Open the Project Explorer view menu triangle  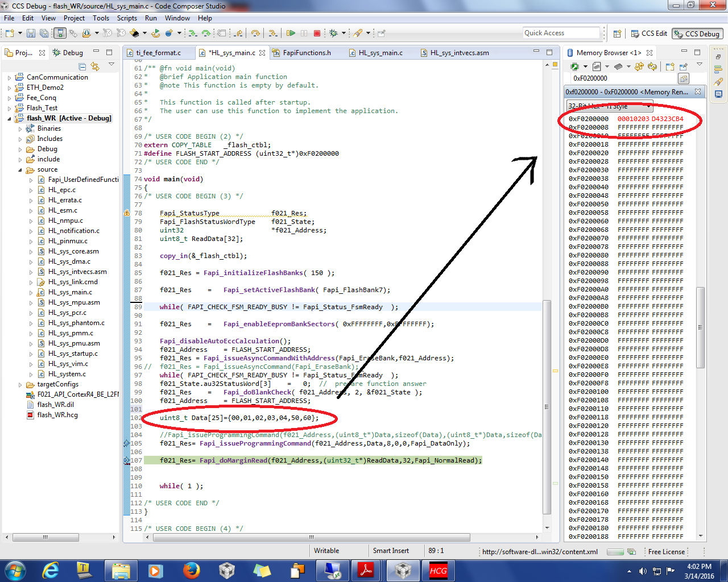coord(111,65)
